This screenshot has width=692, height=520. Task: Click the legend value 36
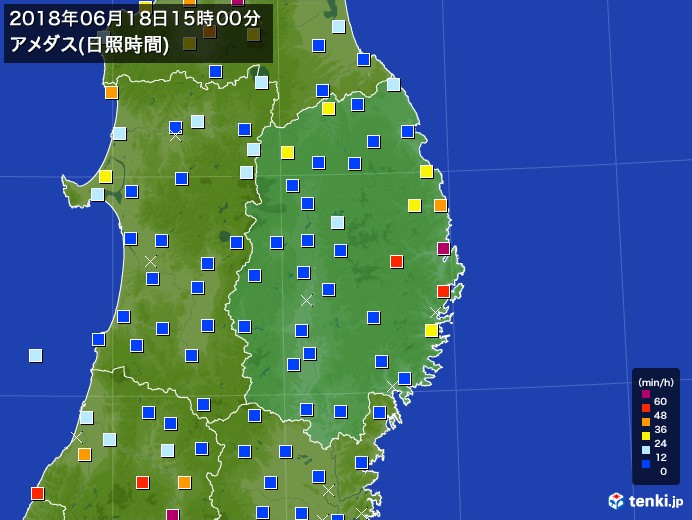tap(660, 429)
